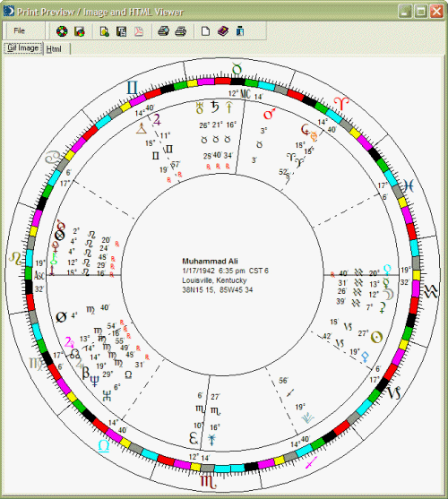Click the print preview printer icon
Image resolution: width=448 pixels, height=499 pixels.
click(164, 31)
